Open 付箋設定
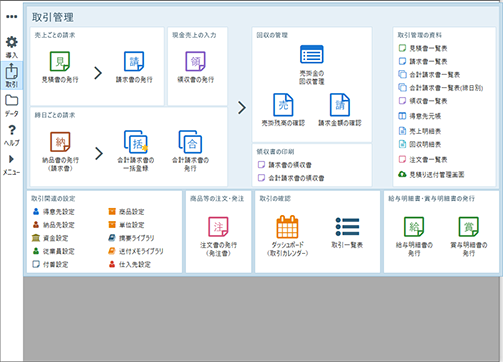 point(50,264)
